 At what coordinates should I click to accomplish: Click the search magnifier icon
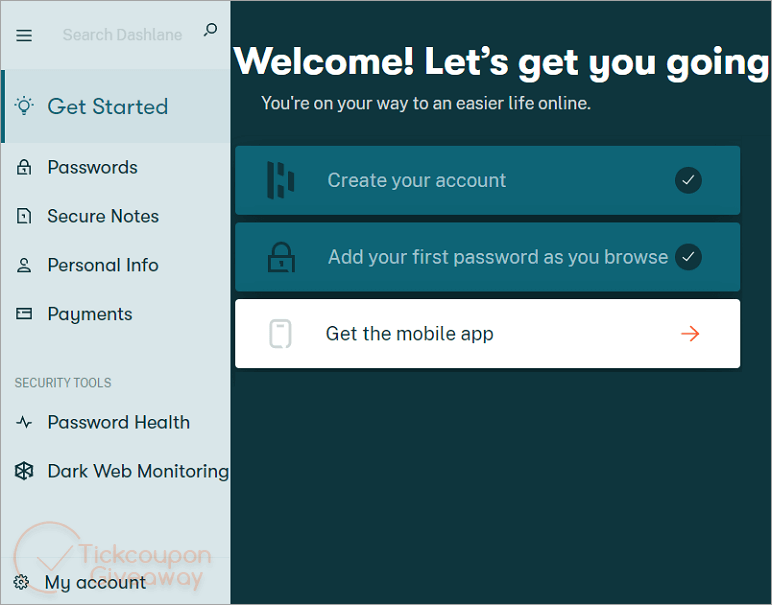point(210,30)
